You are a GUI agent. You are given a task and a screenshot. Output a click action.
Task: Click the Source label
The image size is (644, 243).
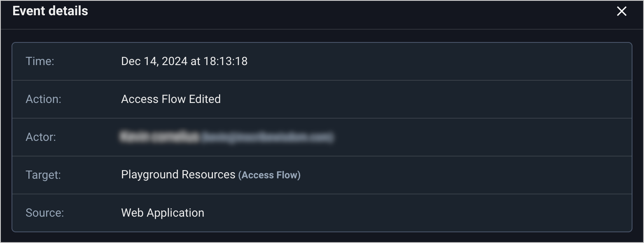click(44, 213)
